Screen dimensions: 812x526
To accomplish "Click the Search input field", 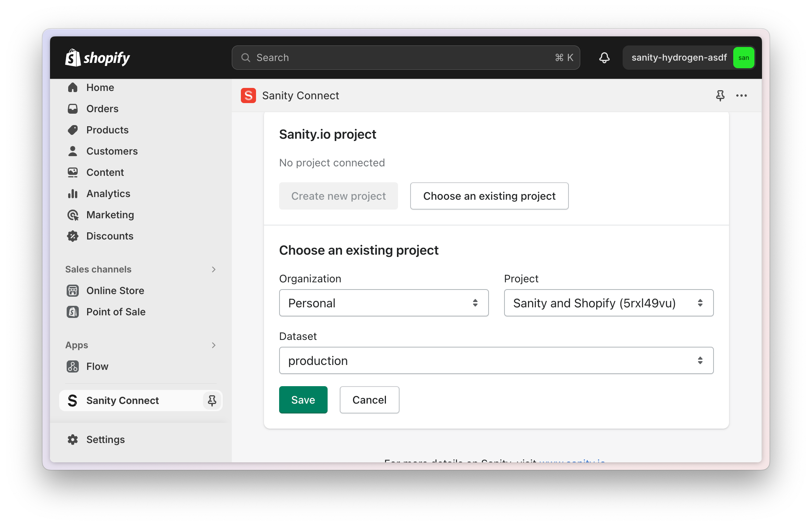I will [406, 58].
